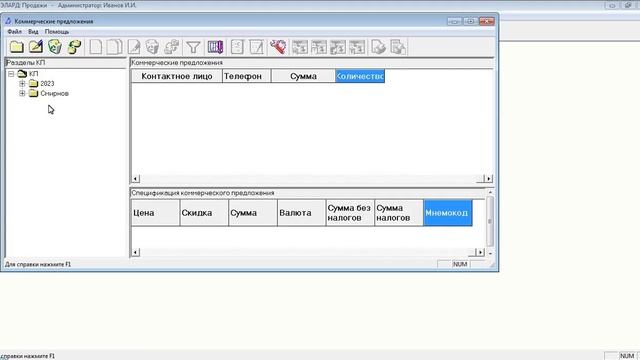Click the red tool icon in toolbar

coord(278,47)
